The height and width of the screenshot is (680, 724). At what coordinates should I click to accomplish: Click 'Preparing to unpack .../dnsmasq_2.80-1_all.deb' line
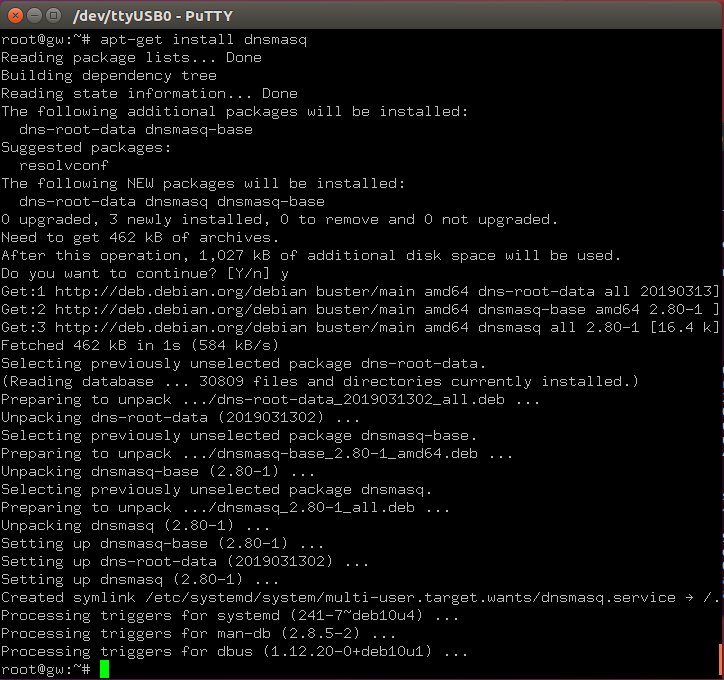pos(226,508)
